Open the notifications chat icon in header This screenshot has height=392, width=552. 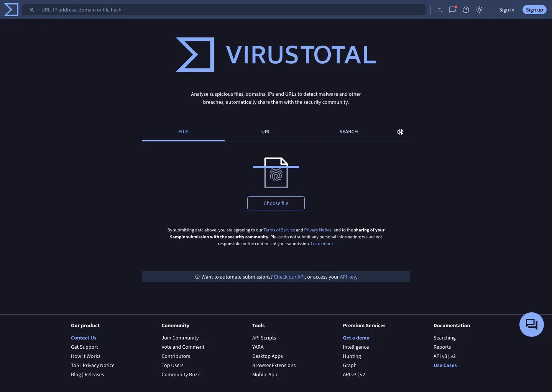(453, 10)
